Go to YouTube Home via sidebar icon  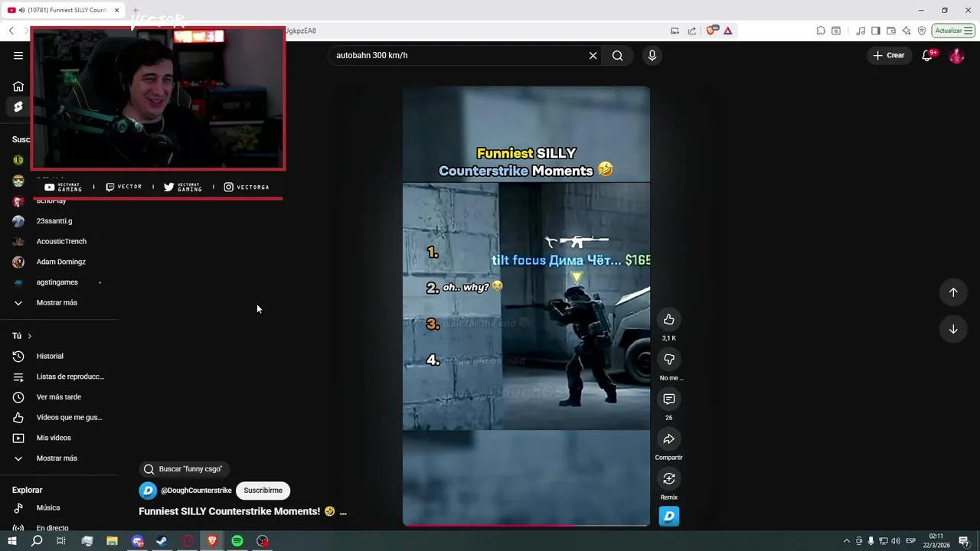tap(18, 86)
